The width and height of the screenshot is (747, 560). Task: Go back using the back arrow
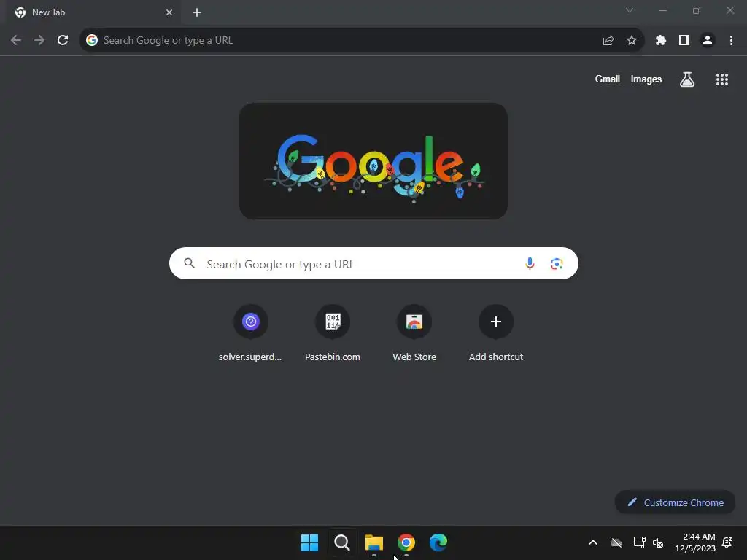click(x=16, y=41)
